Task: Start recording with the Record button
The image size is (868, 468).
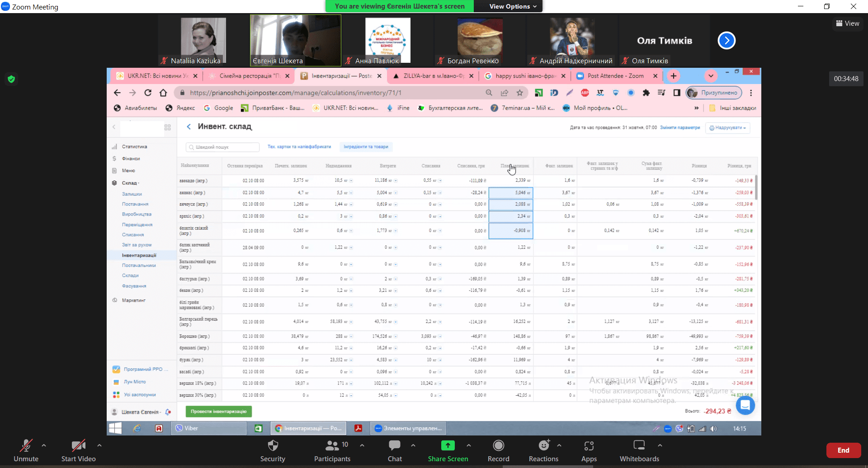Action: [498, 446]
